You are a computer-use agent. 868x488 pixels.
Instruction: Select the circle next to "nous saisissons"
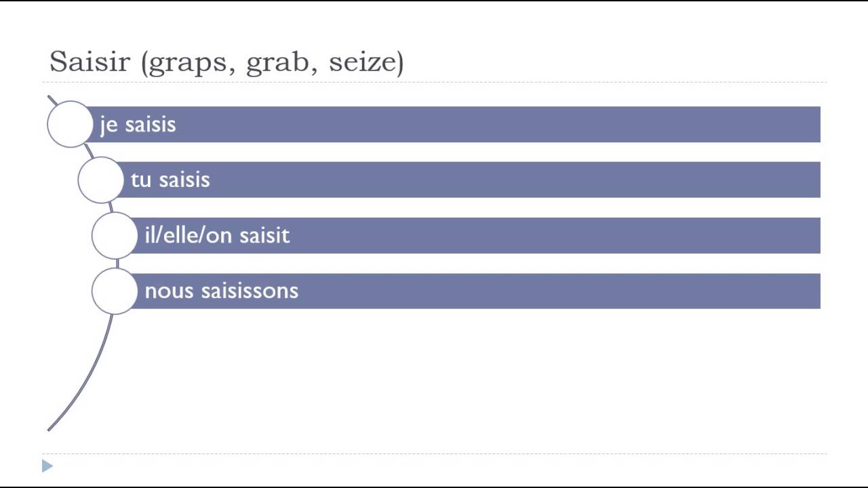(114, 291)
